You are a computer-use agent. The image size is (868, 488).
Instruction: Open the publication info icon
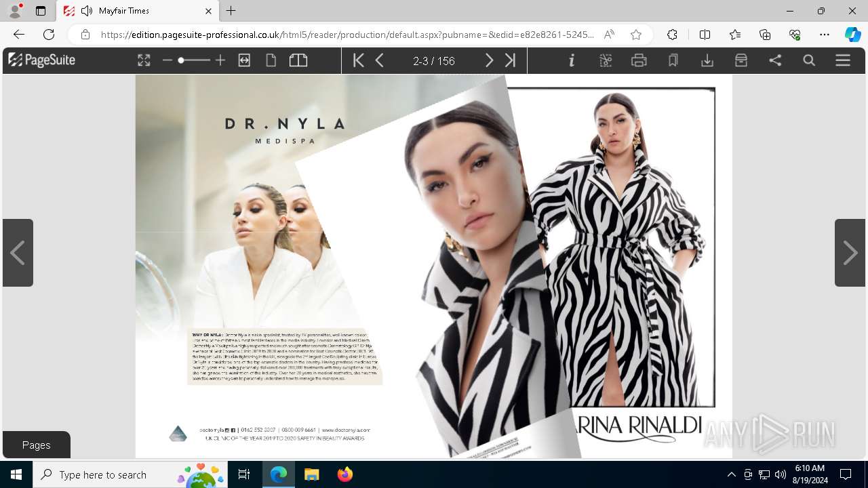click(x=572, y=60)
